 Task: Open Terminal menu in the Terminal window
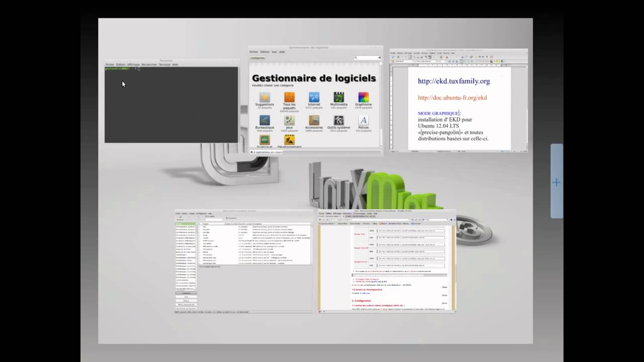click(x=165, y=64)
